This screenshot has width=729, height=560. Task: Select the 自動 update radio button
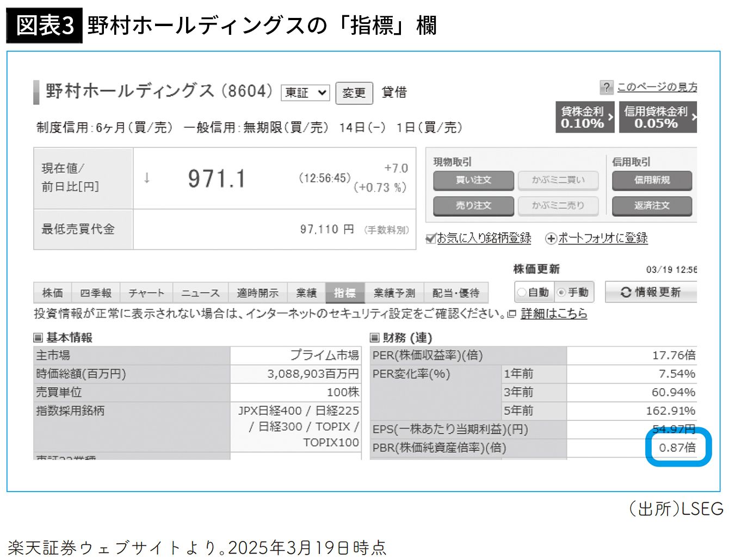point(521,293)
